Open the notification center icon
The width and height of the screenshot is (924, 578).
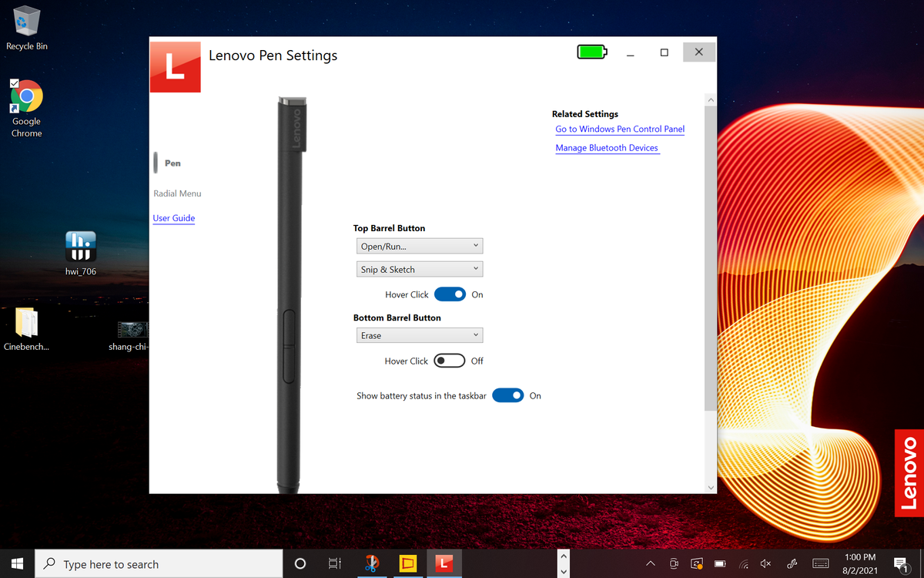click(x=900, y=563)
